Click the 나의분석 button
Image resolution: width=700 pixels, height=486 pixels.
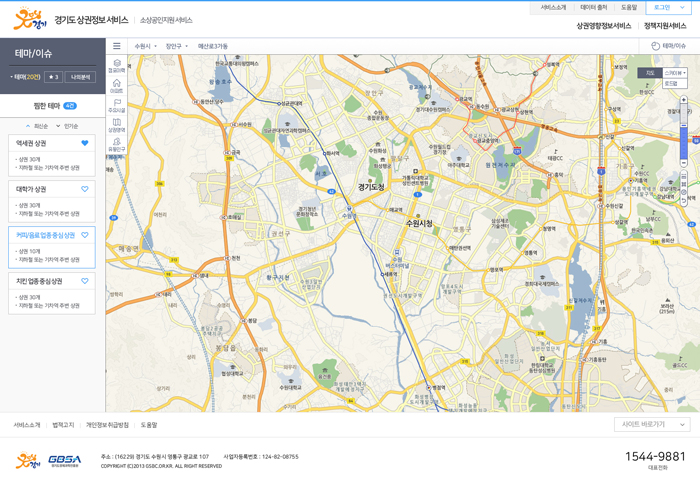(x=80, y=77)
